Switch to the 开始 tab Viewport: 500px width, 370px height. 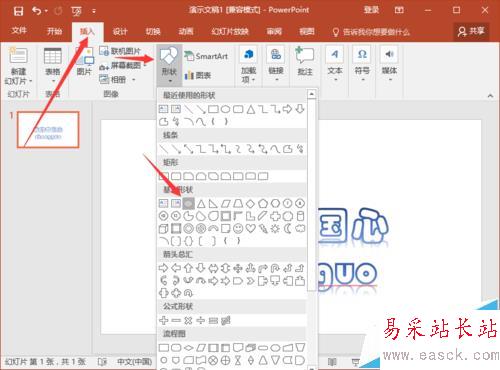(x=54, y=31)
